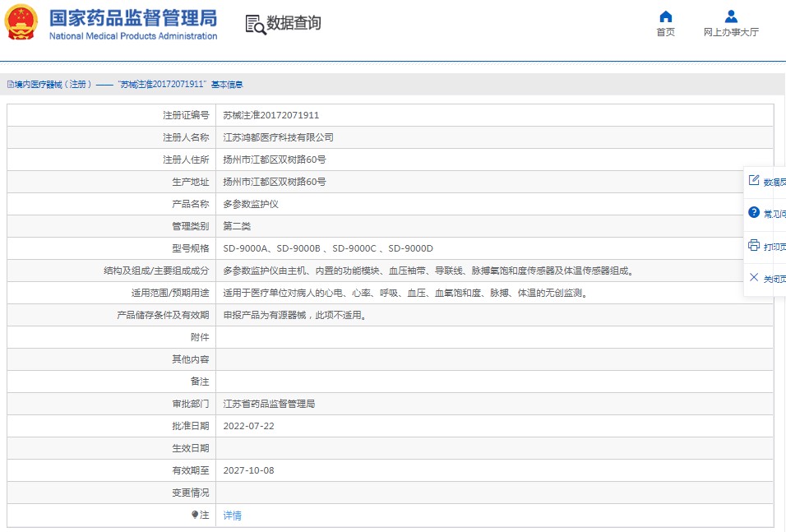Open the 网上办事大厅 person icon
786x532 pixels.
click(x=732, y=16)
